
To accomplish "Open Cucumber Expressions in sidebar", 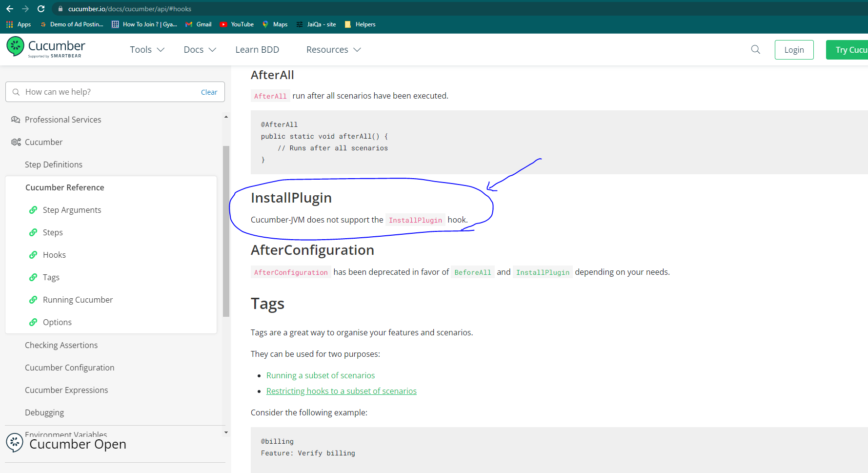I will click(66, 390).
